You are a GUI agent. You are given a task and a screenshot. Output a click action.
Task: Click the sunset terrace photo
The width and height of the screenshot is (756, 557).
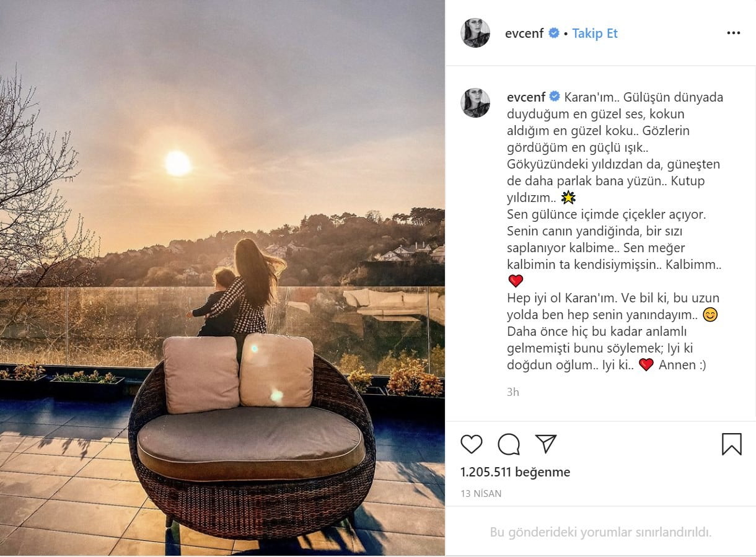click(222, 278)
